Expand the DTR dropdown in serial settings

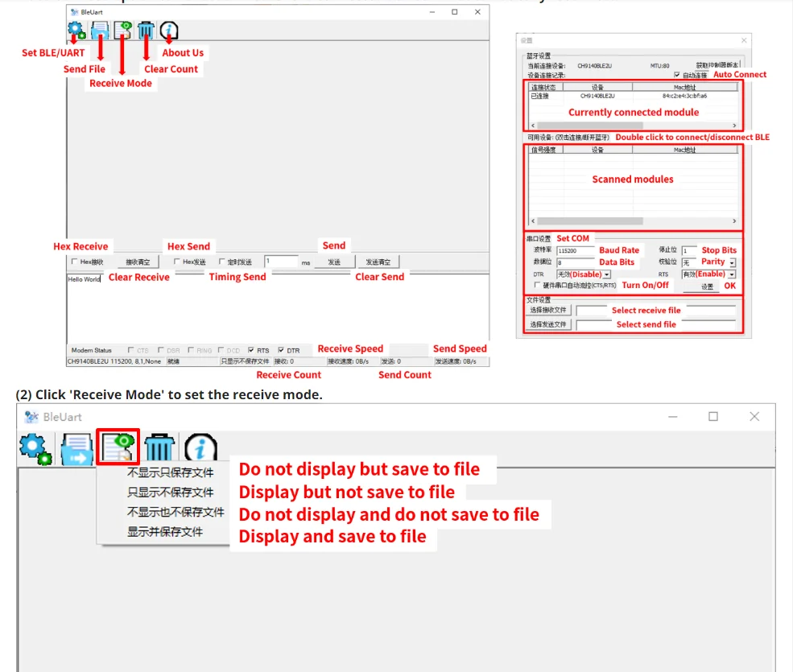pyautogui.click(x=606, y=274)
